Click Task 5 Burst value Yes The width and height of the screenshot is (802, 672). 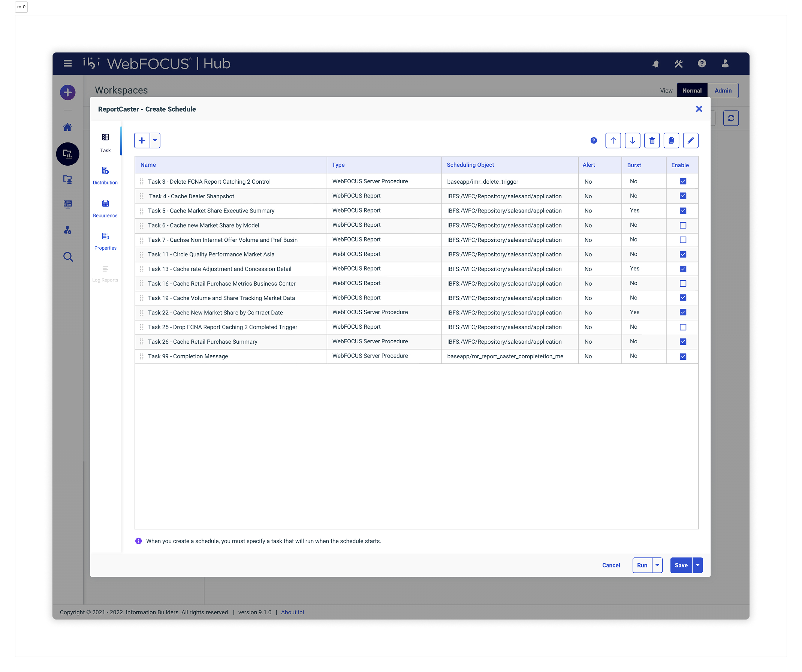click(x=634, y=211)
